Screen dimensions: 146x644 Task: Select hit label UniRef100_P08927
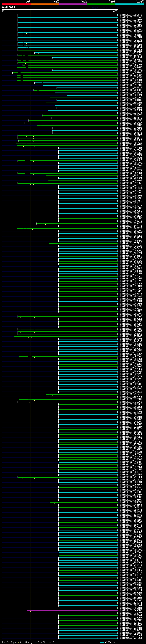click(x=131, y=228)
